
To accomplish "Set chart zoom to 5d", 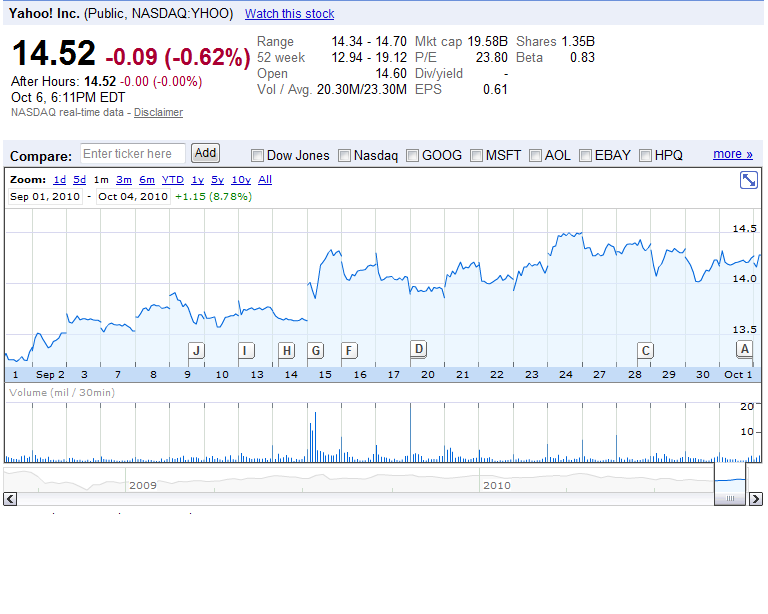I will [x=79, y=180].
